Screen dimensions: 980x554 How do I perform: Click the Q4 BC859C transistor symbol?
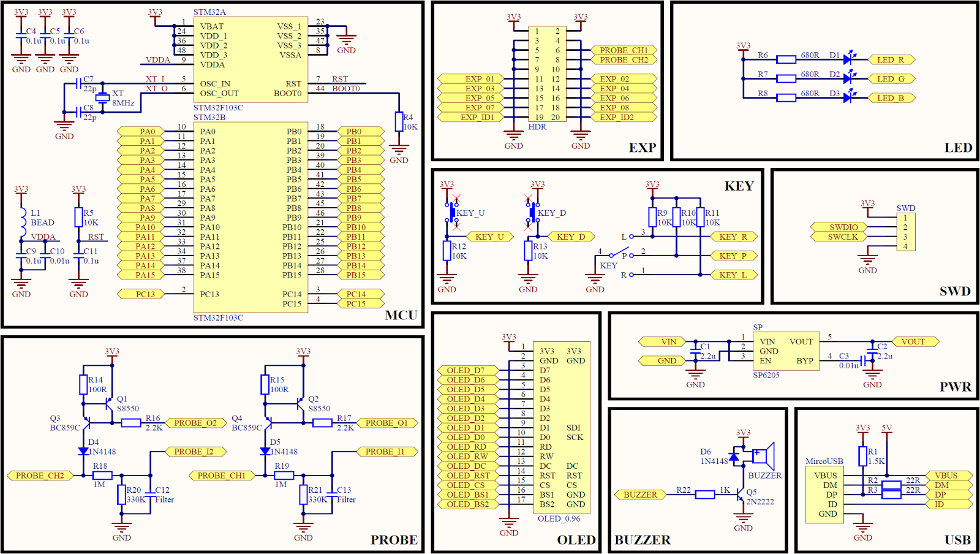tap(268, 423)
